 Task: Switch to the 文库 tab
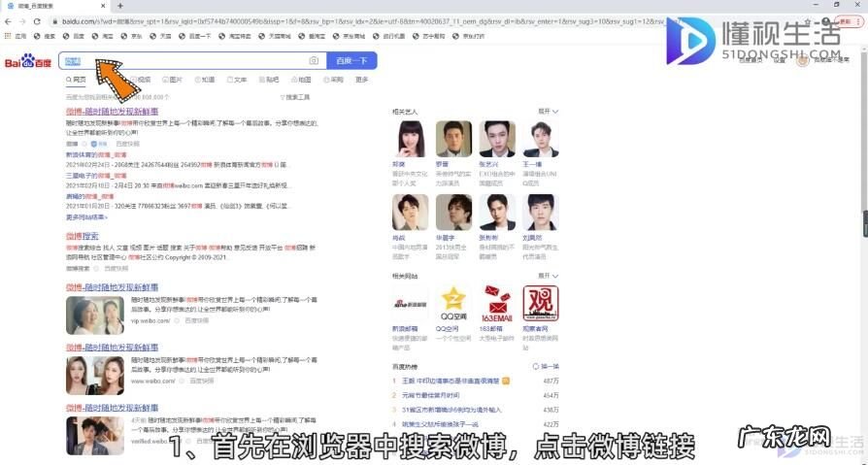click(237, 80)
